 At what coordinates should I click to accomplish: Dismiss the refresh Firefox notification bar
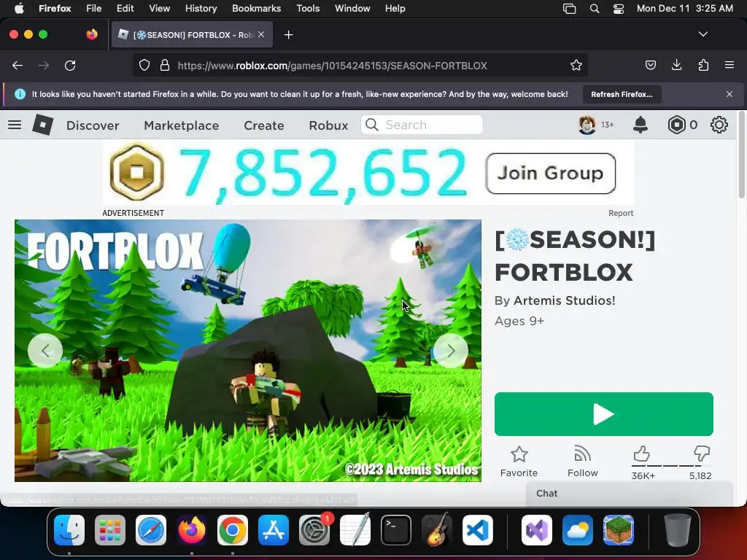(x=729, y=94)
